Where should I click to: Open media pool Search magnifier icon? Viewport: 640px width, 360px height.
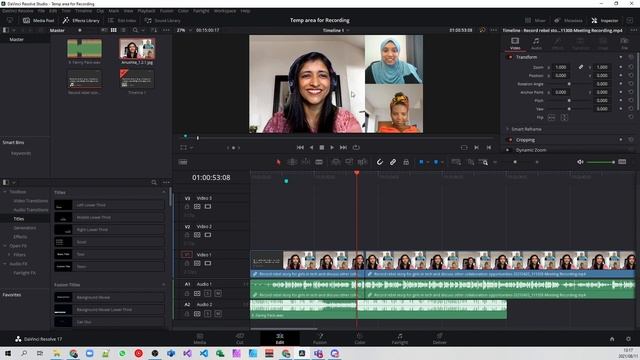135,30
